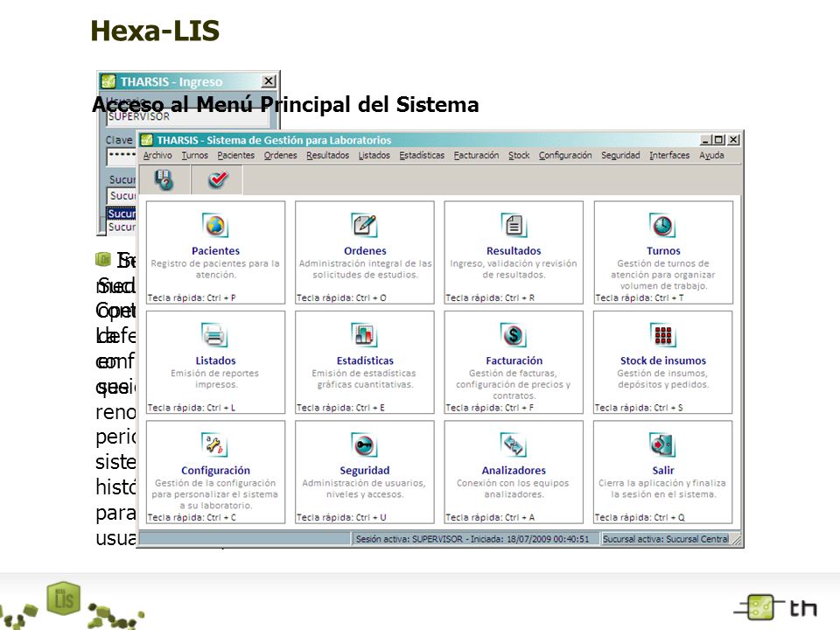Open the Turnos menu
This screenshot has width=840, height=630.
tap(194, 156)
